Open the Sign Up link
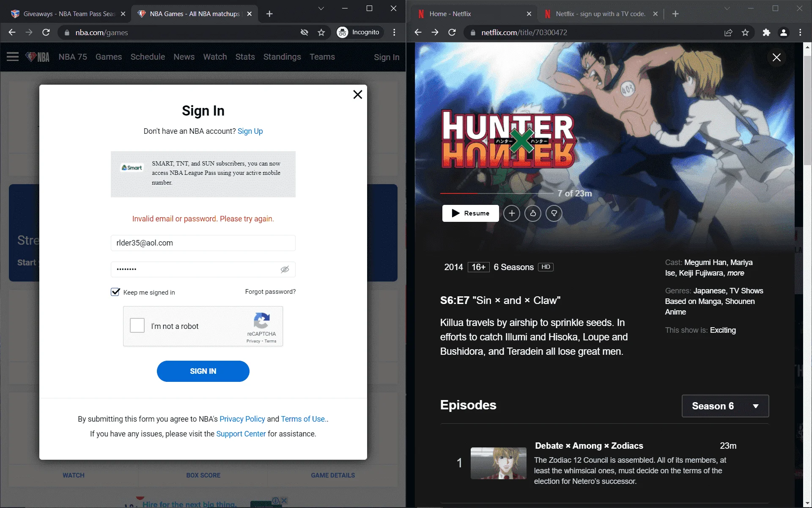This screenshot has width=812, height=508. (x=250, y=131)
